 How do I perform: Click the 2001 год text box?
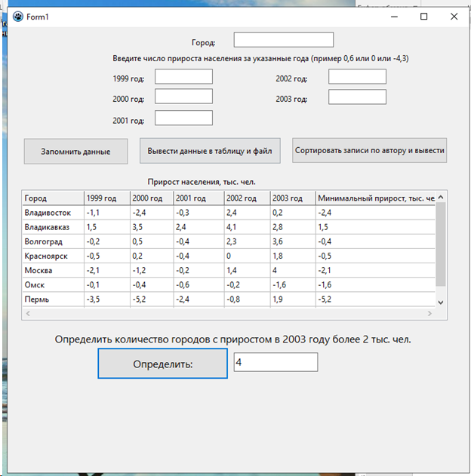[183, 118]
